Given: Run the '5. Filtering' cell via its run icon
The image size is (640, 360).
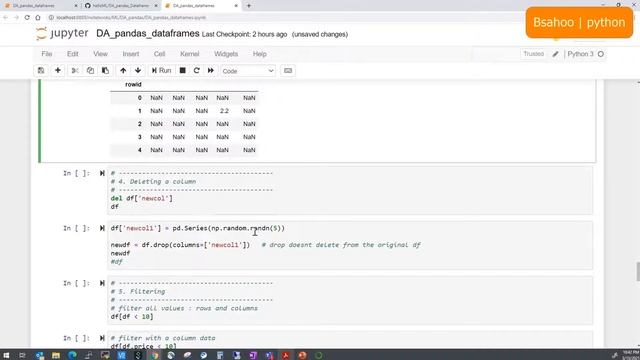Looking at the screenshot, I should 102,283.
